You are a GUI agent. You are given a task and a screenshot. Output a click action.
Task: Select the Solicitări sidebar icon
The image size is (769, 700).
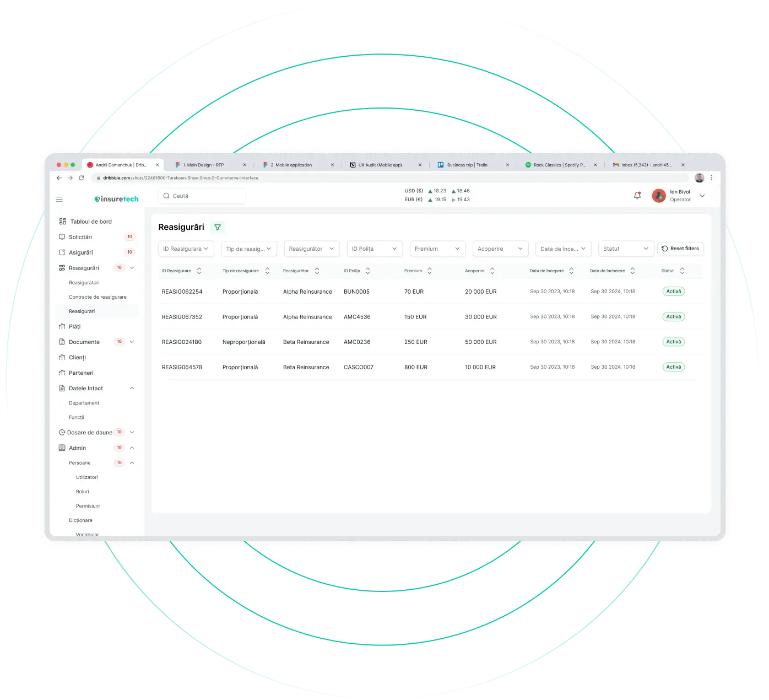point(62,236)
